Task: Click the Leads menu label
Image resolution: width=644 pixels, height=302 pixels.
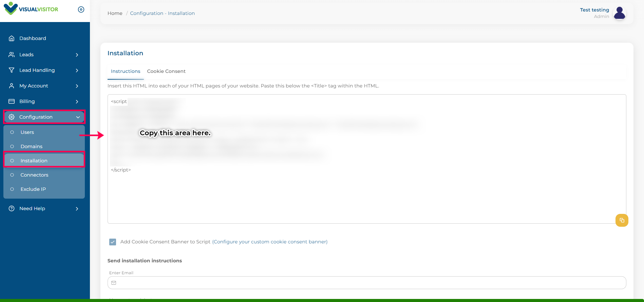Action: click(26, 55)
